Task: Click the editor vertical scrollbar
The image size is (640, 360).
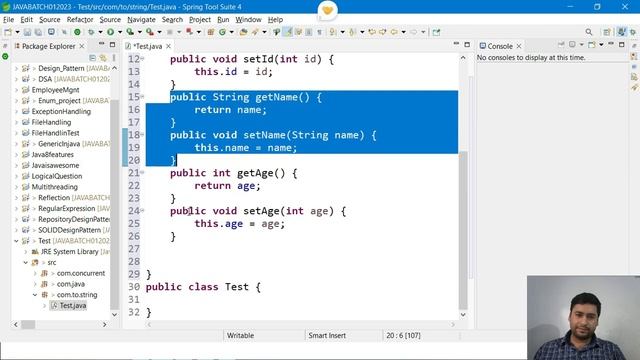Action: click(x=463, y=230)
